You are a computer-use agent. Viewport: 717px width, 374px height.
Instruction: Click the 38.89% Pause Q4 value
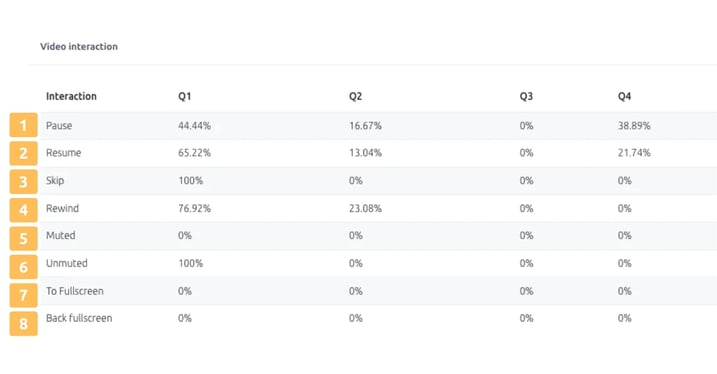point(634,126)
